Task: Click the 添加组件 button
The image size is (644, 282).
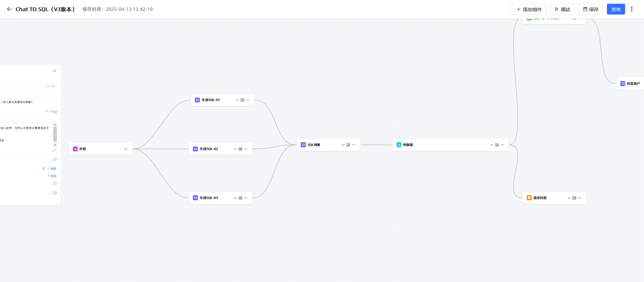Action: [x=529, y=9]
